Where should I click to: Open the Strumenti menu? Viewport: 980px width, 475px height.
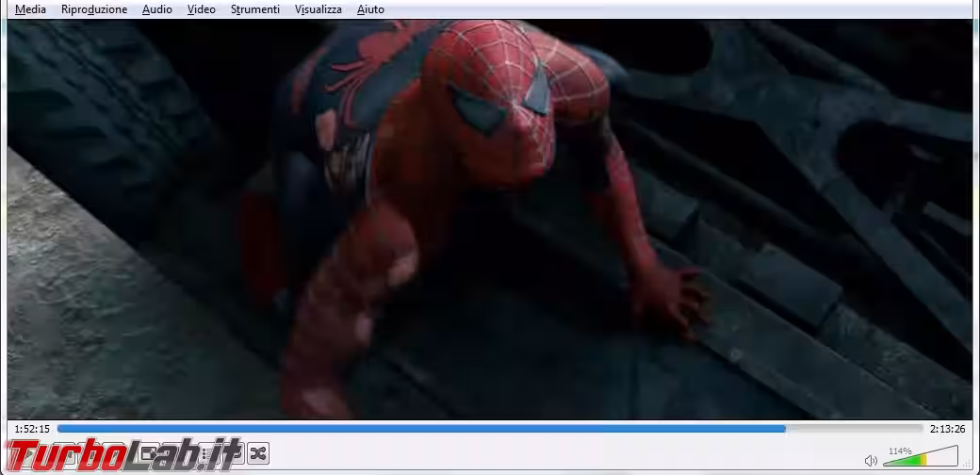coord(255,9)
